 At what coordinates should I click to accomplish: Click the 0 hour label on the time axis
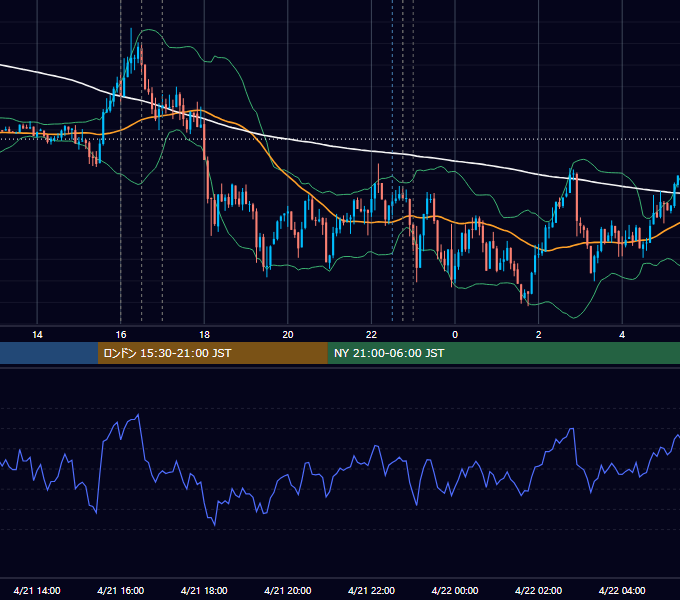pyautogui.click(x=455, y=335)
